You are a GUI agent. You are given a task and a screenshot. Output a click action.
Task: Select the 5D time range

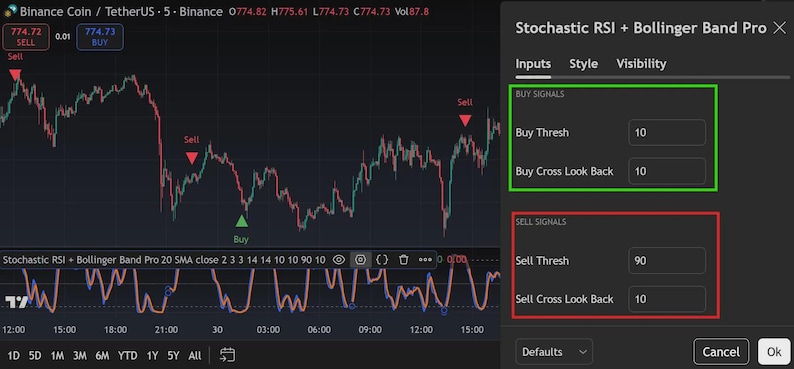click(x=35, y=355)
